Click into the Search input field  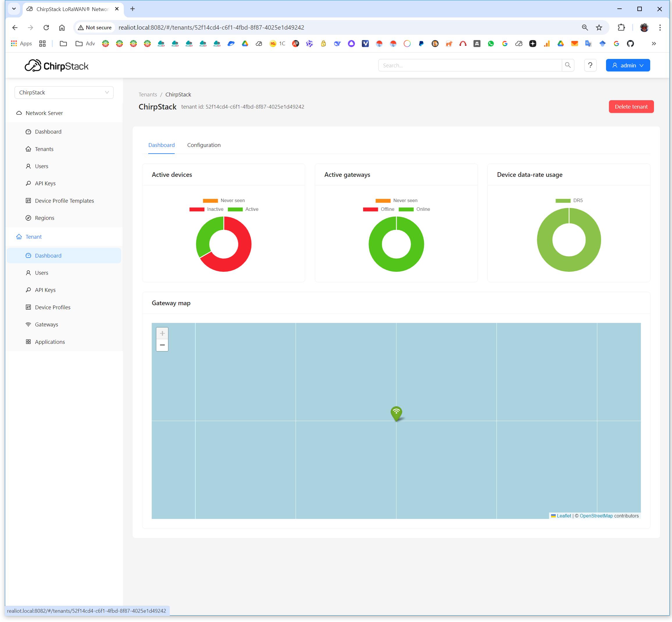pos(470,65)
